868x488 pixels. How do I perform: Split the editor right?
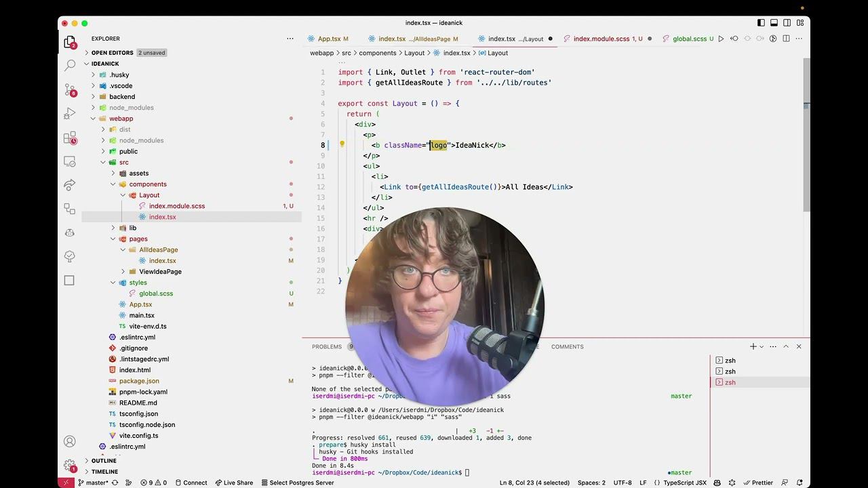point(786,39)
